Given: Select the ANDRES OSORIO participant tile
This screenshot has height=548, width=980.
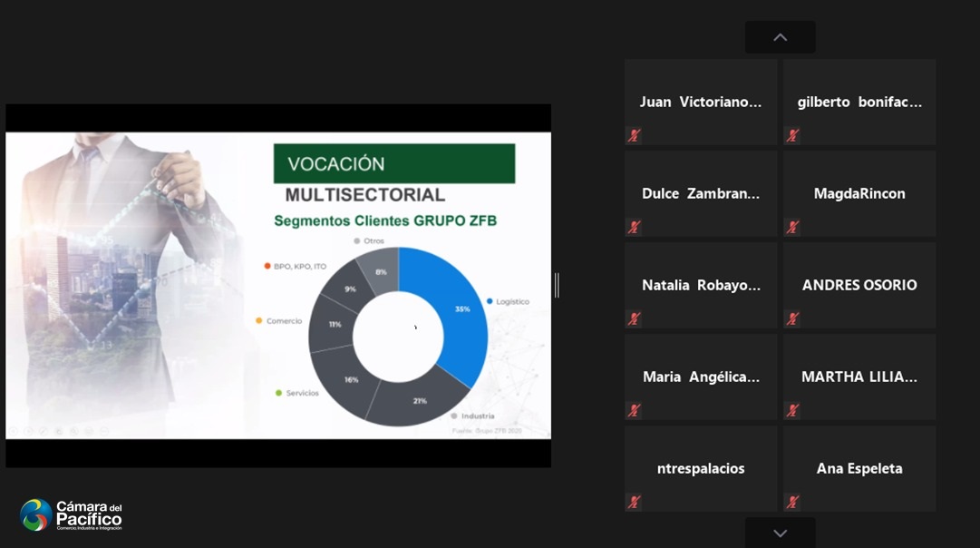Looking at the screenshot, I should tap(859, 285).
